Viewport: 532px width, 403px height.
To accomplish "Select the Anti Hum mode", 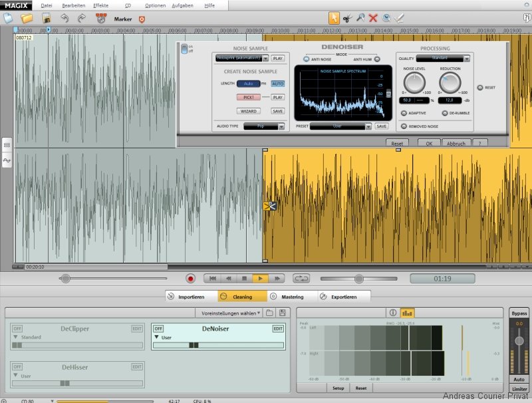I will click(x=377, y=59).
